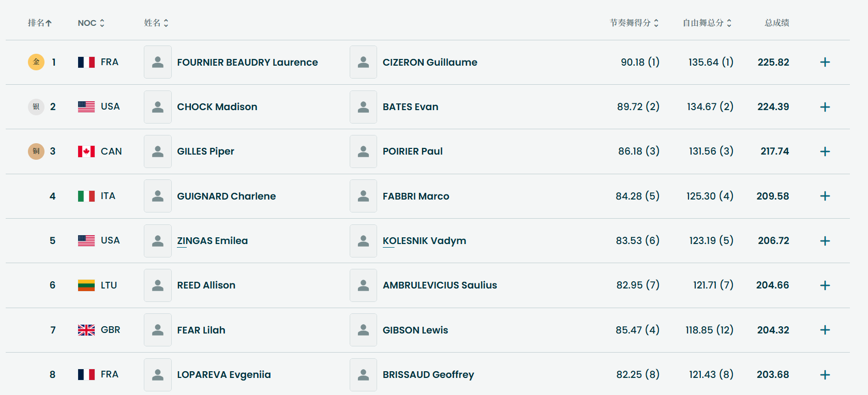Click the Canada flag icon
The height and width of the screenshot is (395, 868).
[86, 151]
